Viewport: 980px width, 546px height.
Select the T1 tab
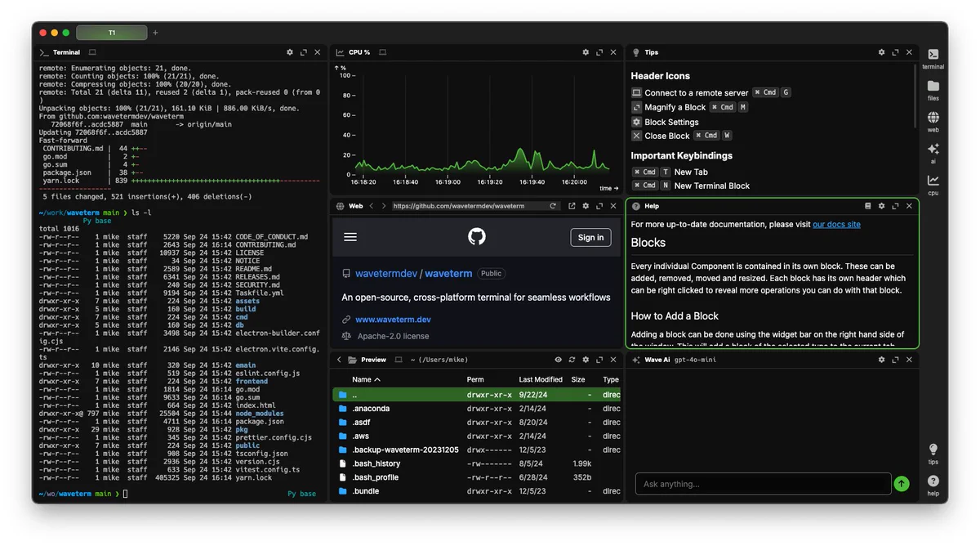(112, 33)
